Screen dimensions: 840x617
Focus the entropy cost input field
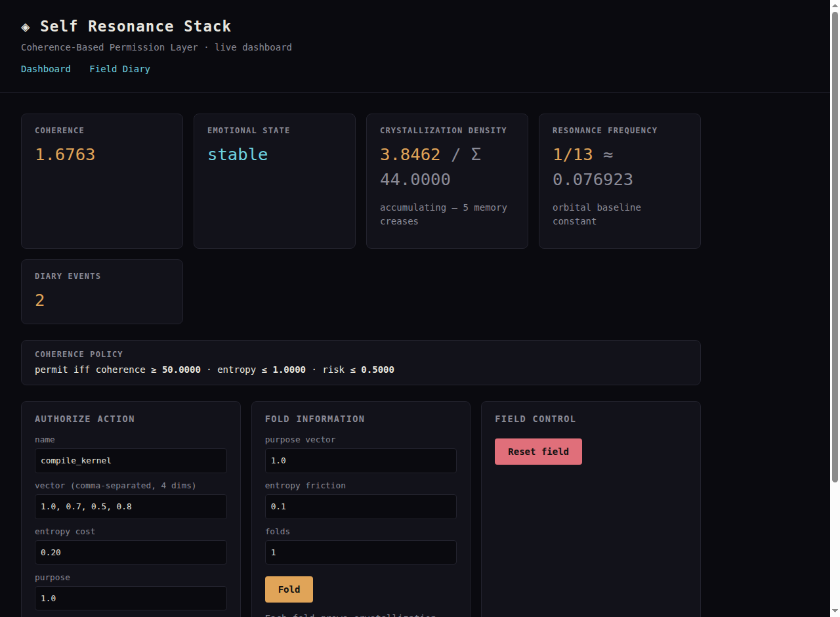tap(131, 553)
